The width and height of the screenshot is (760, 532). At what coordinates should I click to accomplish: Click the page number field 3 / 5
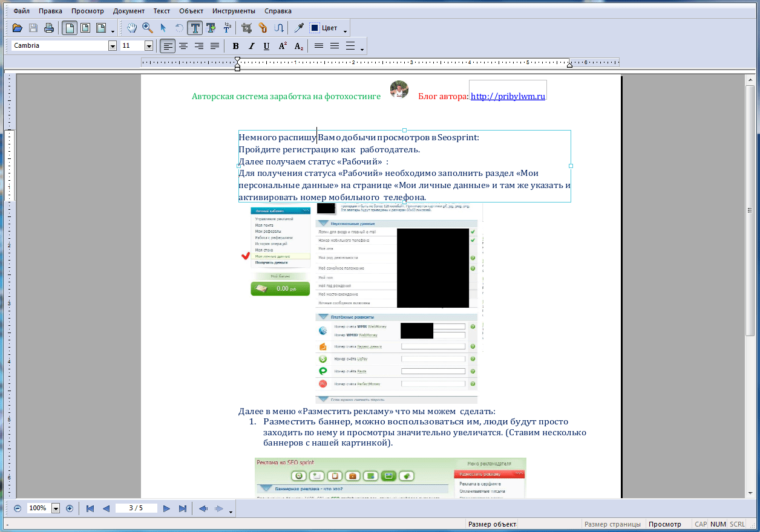tap(136, 508)
